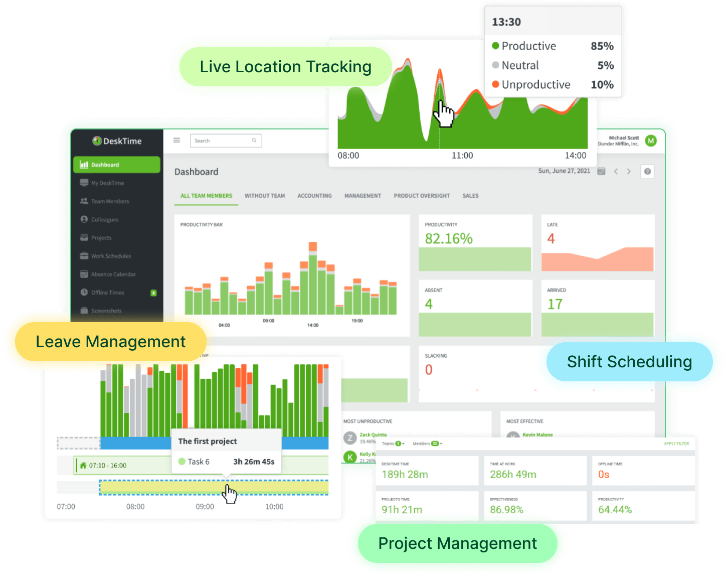Viewport: 728px width, 576px height.
Task: Click the Apply Filter link
Action: (676, 444)
